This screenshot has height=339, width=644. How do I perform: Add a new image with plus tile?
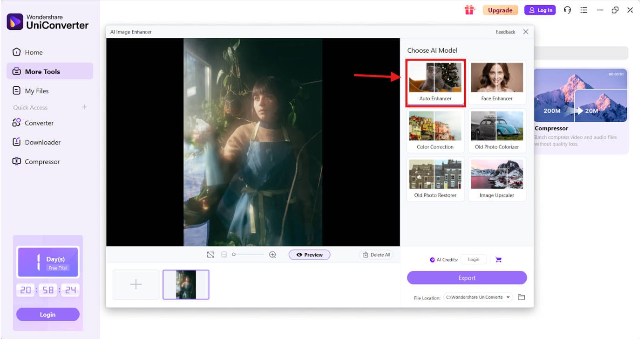pos(136,284)
